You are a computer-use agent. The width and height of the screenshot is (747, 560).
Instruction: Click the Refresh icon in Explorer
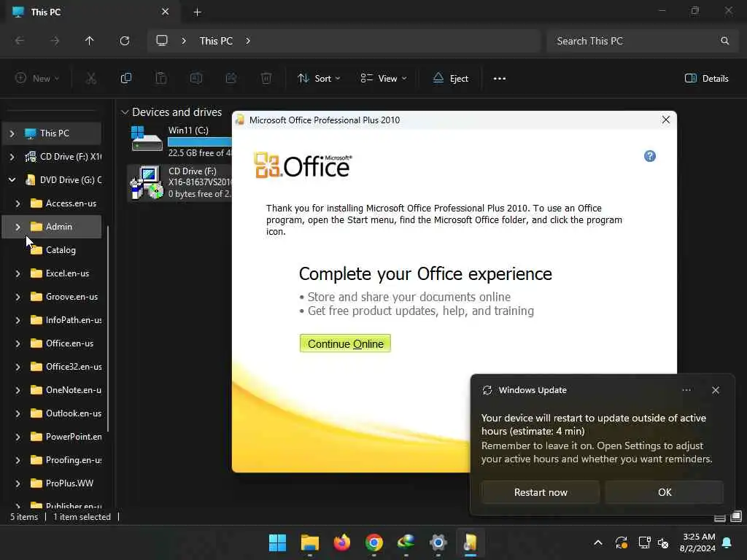coord(125,41)
